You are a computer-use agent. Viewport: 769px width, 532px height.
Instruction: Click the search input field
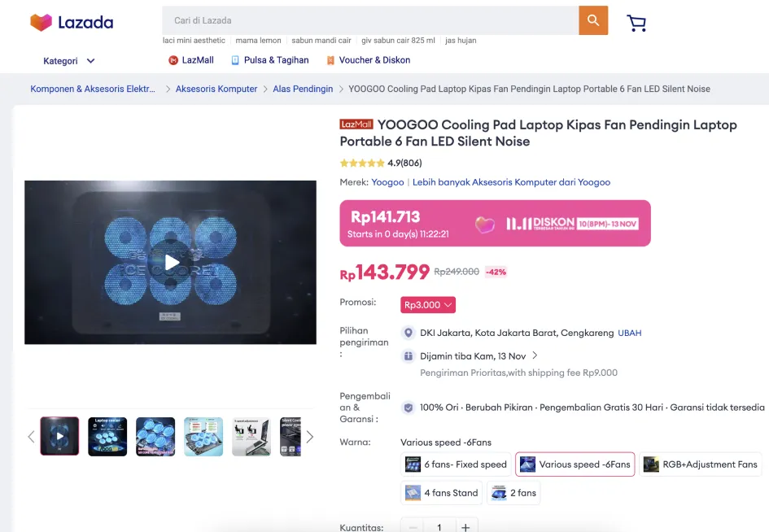click(x=370, y=20)
